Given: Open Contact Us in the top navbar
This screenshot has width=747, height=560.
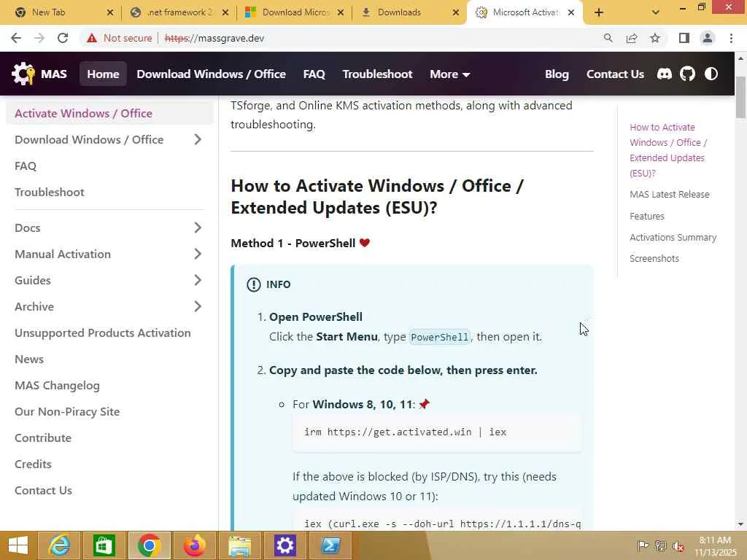Looking at the screenshot, I should [x=615, y=74].
